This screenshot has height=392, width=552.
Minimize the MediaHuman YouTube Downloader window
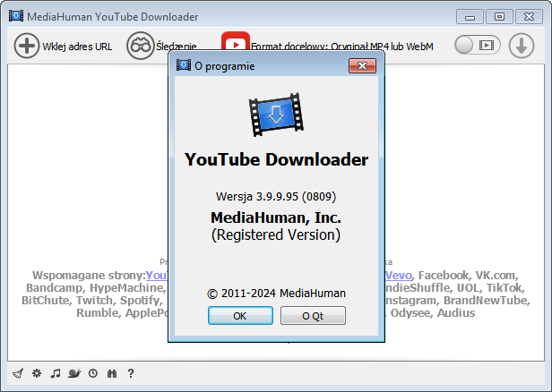[470, 16]
